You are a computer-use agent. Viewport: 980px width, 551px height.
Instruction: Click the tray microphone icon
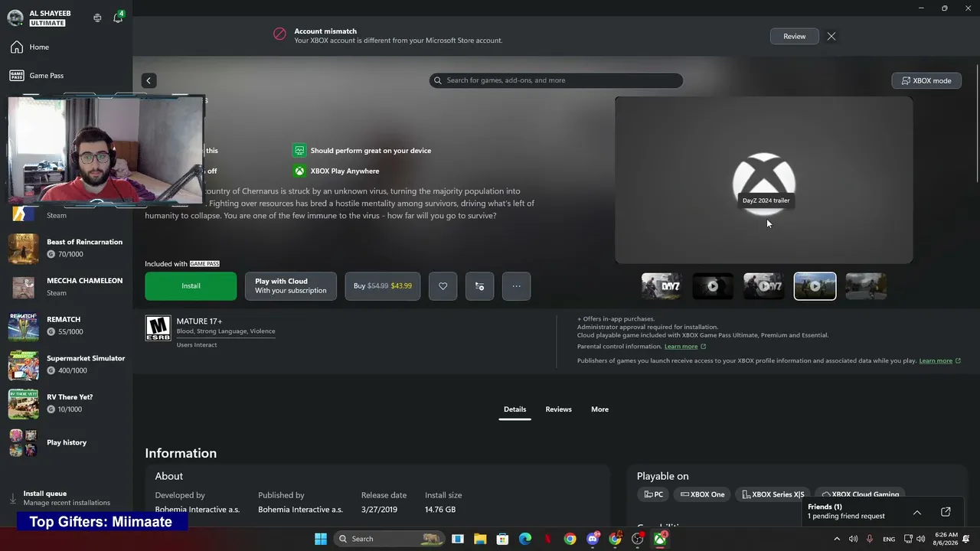pyautogui.click(x=870, y=540)
